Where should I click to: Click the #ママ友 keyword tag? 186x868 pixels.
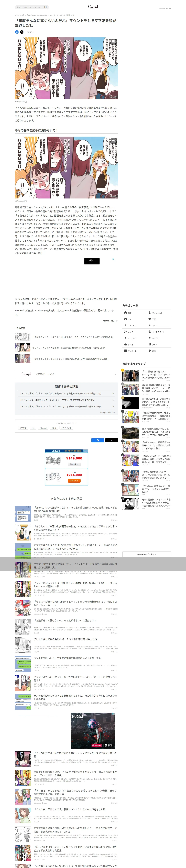coord(23,428)
